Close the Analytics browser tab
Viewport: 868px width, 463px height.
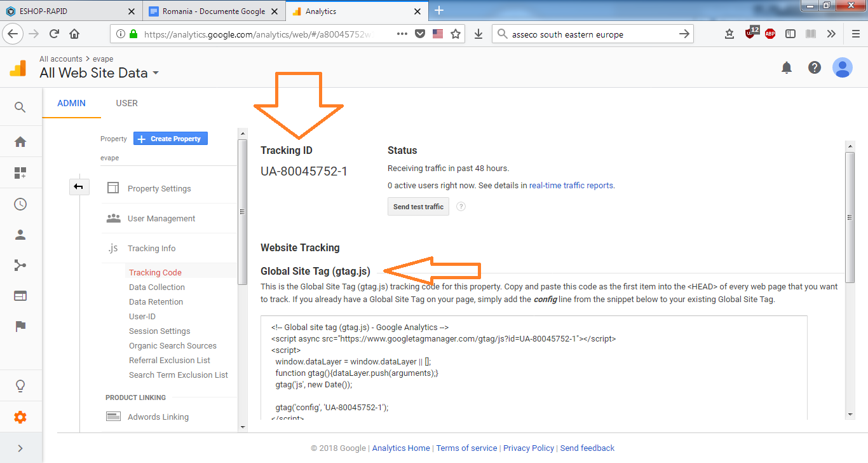417,11
